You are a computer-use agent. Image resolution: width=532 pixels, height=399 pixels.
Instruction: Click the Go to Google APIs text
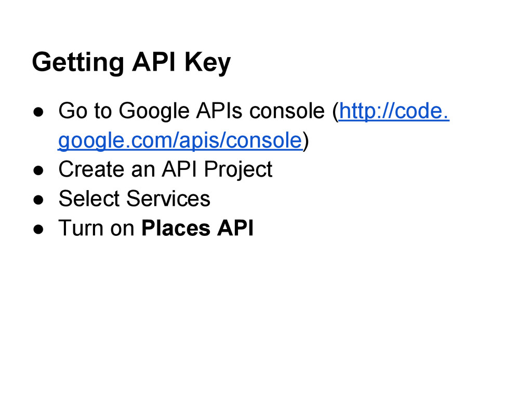[x=150, y=111]
